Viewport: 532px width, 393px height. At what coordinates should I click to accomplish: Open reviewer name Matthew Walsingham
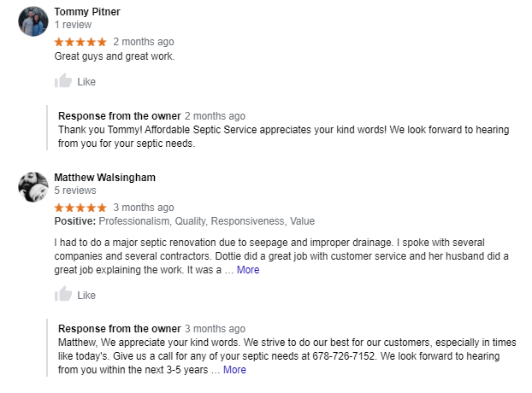104,178
